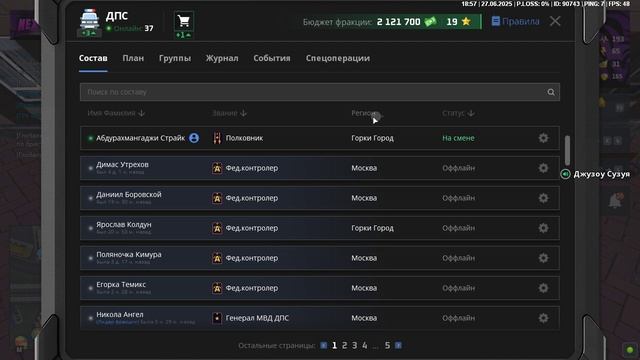The width and height of the screenshot is (640, 360).
Task: Click the next page arrow button
Action: coord(398,346)
